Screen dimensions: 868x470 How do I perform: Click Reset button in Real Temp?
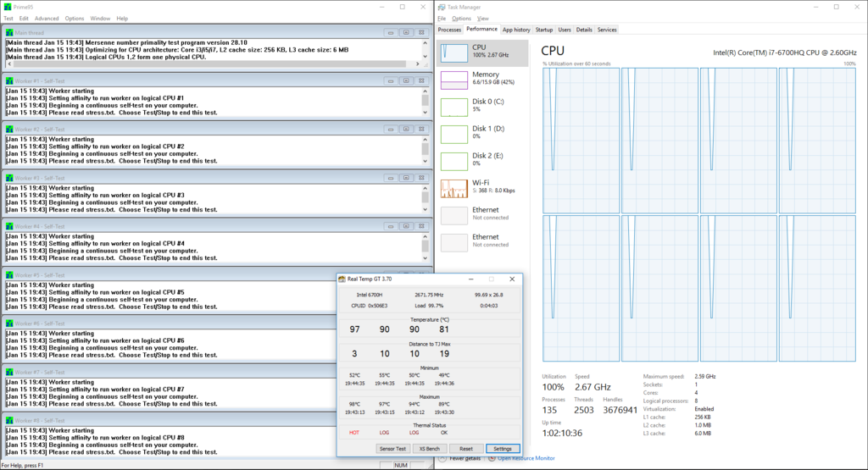(465, 449)
